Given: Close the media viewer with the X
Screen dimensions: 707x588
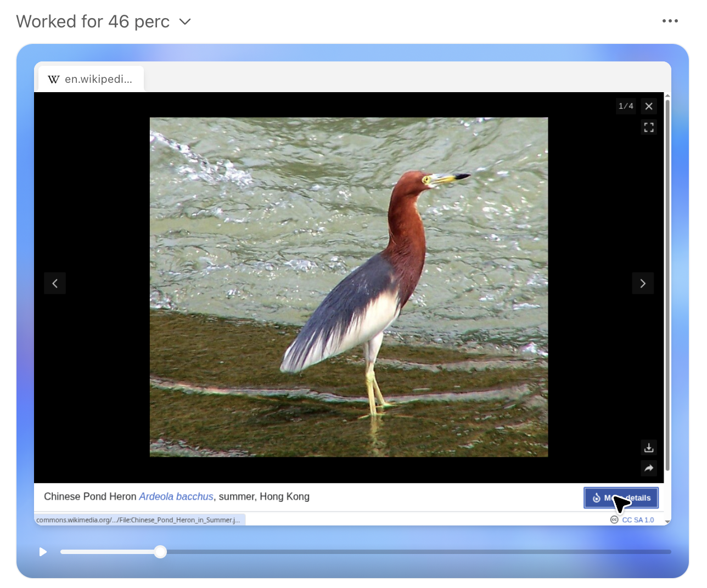Looking at the screenshot, I should (x=649, y=106).
